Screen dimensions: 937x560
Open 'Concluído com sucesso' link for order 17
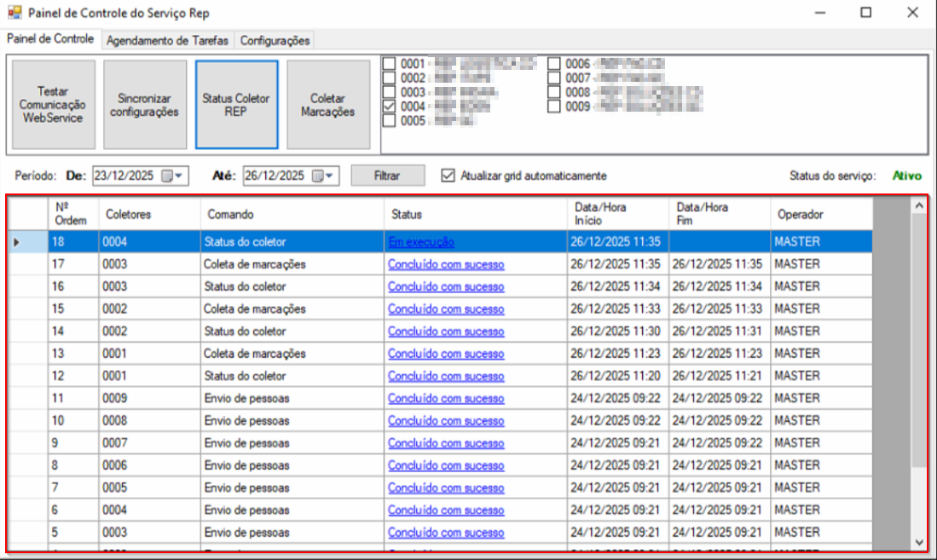pyautogui.click(x=446, y=264)
